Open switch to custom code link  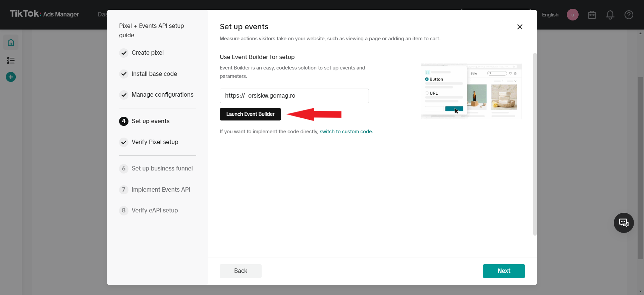(346, 132)
